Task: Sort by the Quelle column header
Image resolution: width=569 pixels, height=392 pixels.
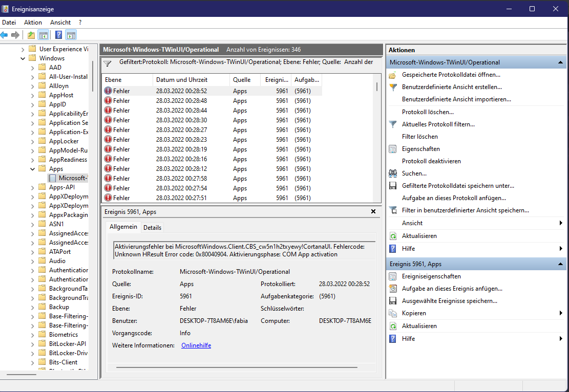Action: click(245, 80)
